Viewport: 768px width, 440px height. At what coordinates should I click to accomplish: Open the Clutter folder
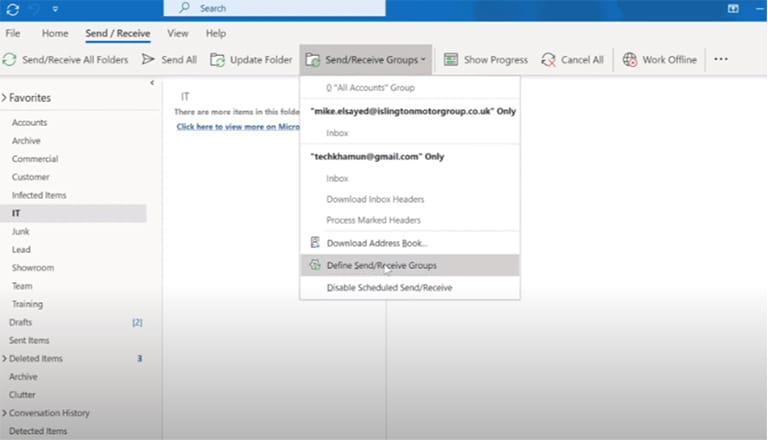pos(22,394)
